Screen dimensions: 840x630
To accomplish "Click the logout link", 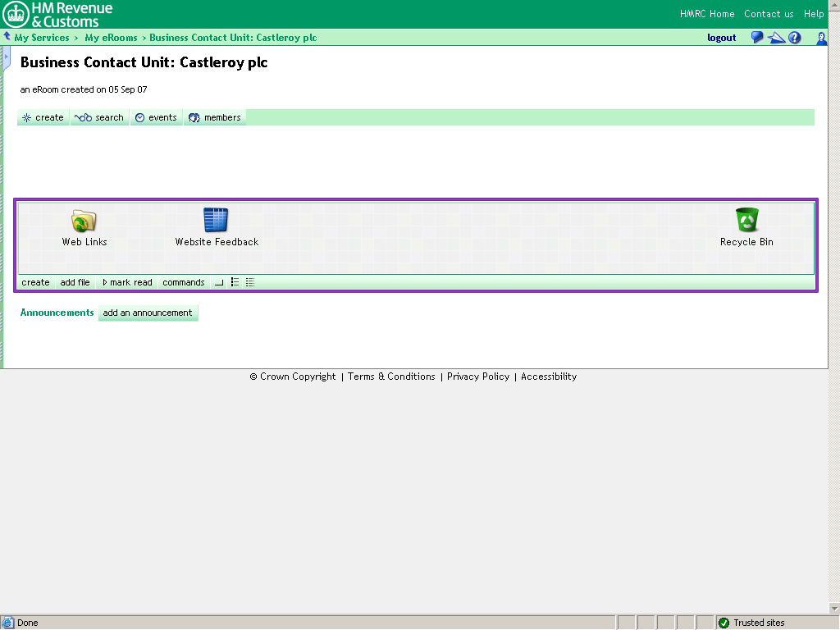I will point(721,37).
